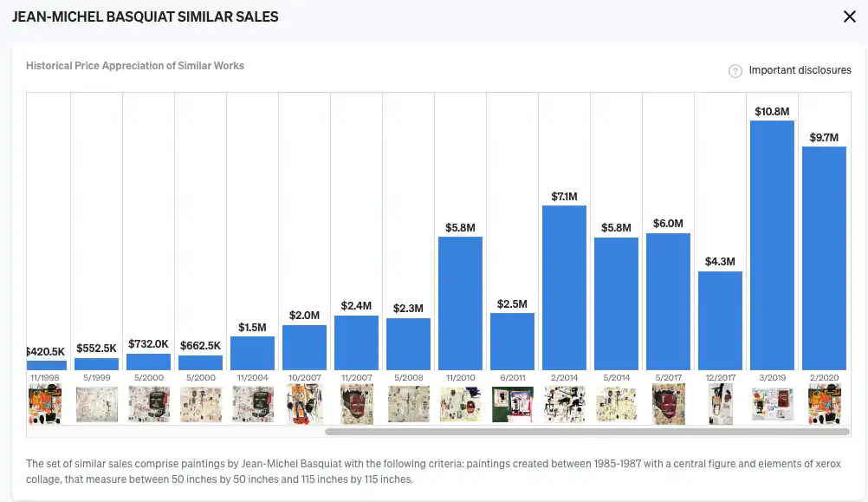Click the artwork thumbnail under 12/2017
Viewport: 868px width, 502px height.
[720, 404]
